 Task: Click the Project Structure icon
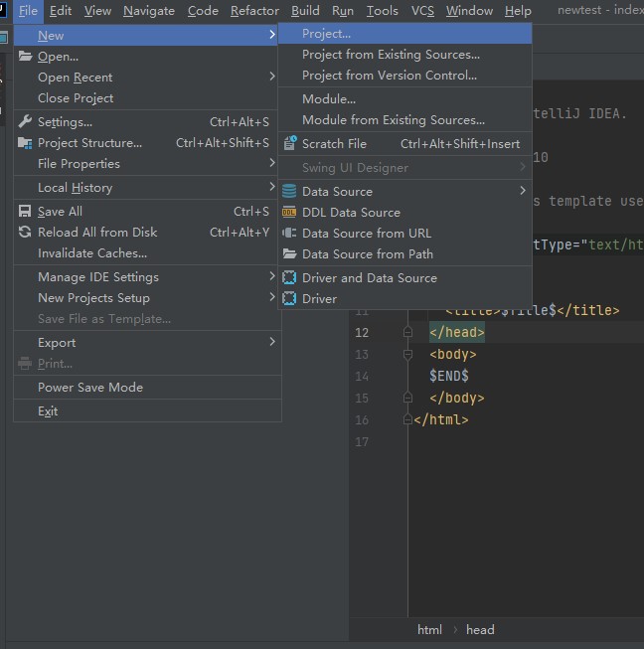25,143
